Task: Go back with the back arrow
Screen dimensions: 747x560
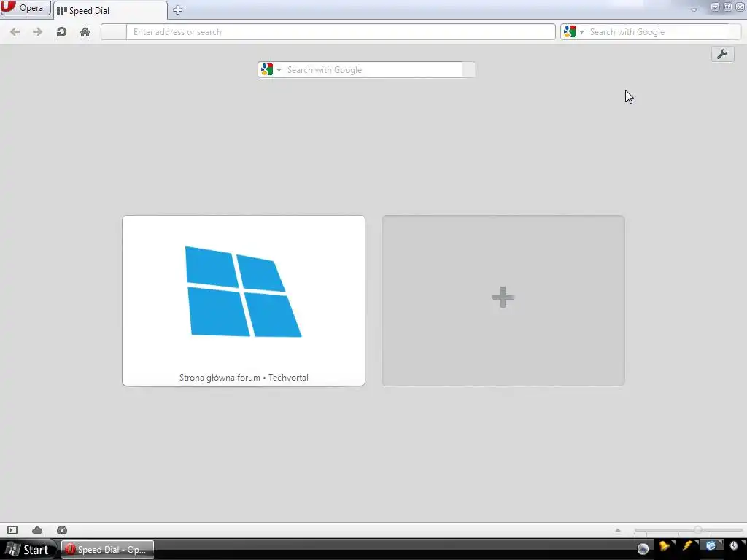Action: (15, 32)
